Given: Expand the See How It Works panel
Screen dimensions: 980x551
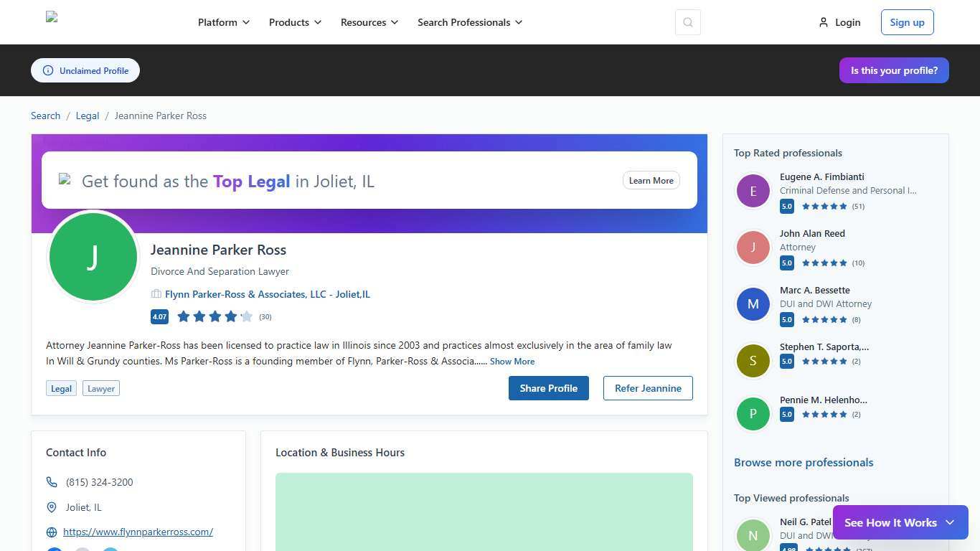Looking at the screenshot, I should click(x=900, y=522).
